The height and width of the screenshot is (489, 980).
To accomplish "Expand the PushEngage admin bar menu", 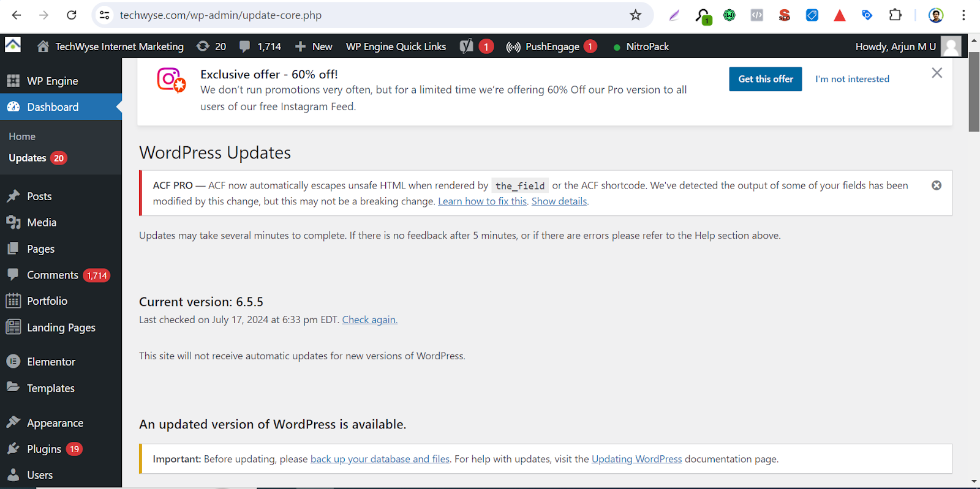I will pos(543,47).
